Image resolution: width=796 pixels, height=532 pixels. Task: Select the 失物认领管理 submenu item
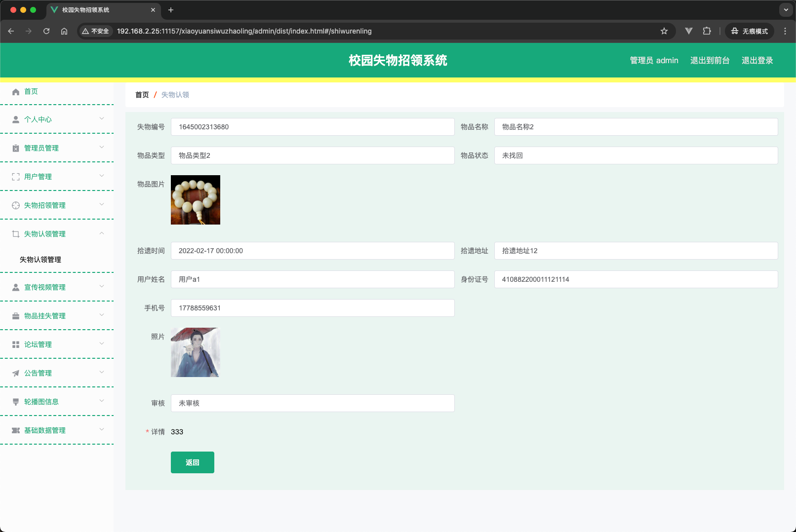(40, 260)
